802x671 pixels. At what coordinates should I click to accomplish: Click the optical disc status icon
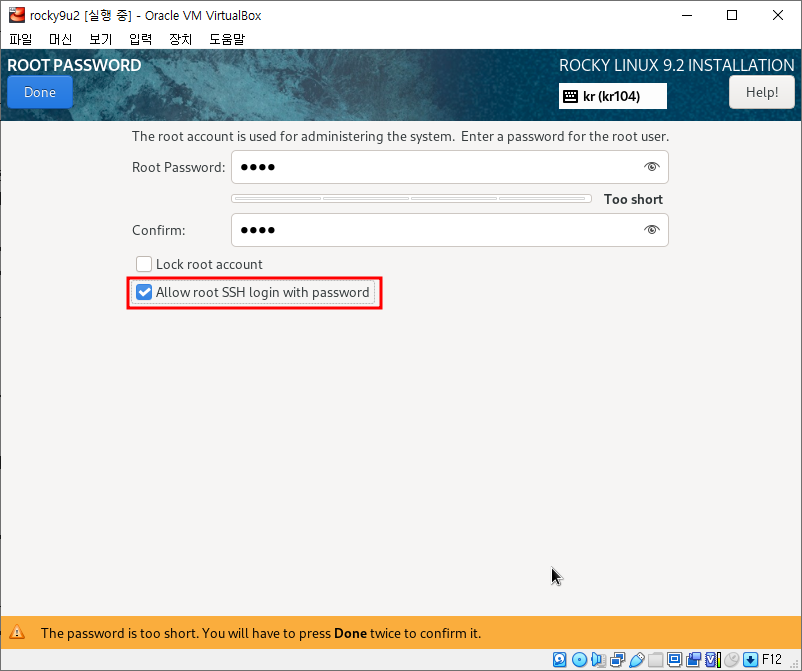(x=580, y=660)
